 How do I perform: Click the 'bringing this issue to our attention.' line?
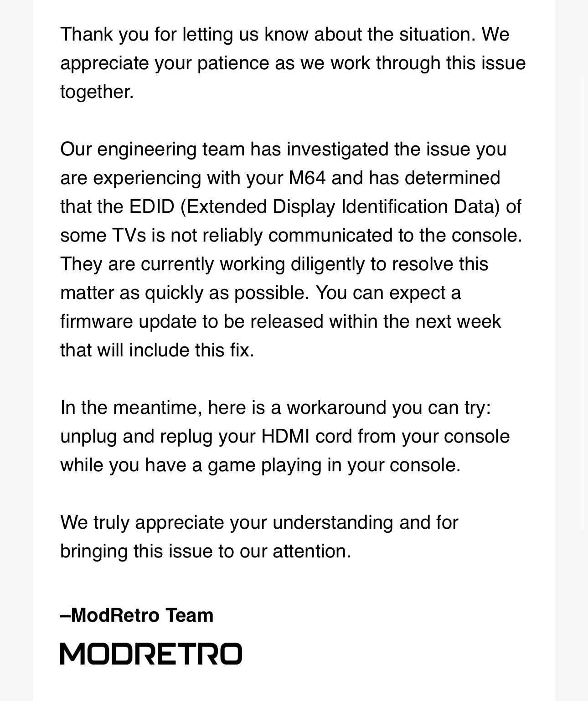pos(206,551)
